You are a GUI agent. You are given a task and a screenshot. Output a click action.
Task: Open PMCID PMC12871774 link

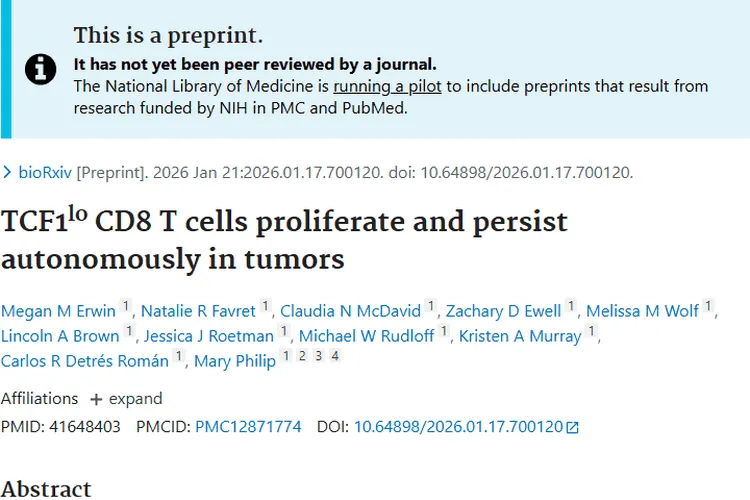(x=248, y=427)
